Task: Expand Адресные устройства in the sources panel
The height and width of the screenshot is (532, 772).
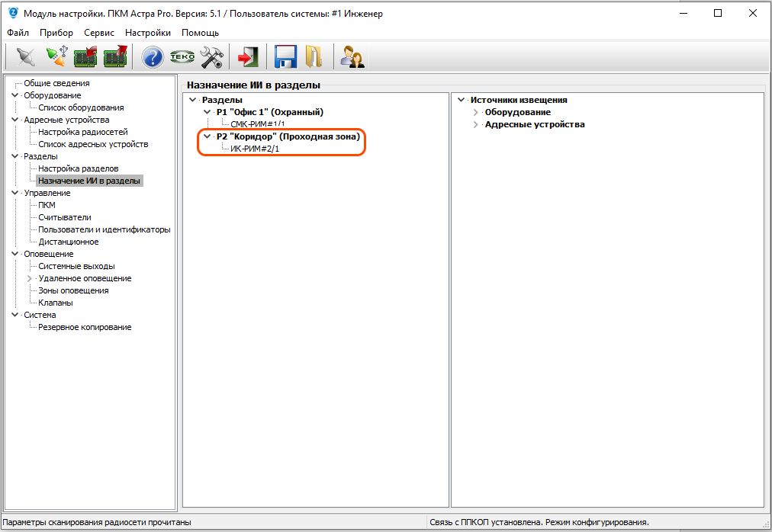Action: (476, 124)
